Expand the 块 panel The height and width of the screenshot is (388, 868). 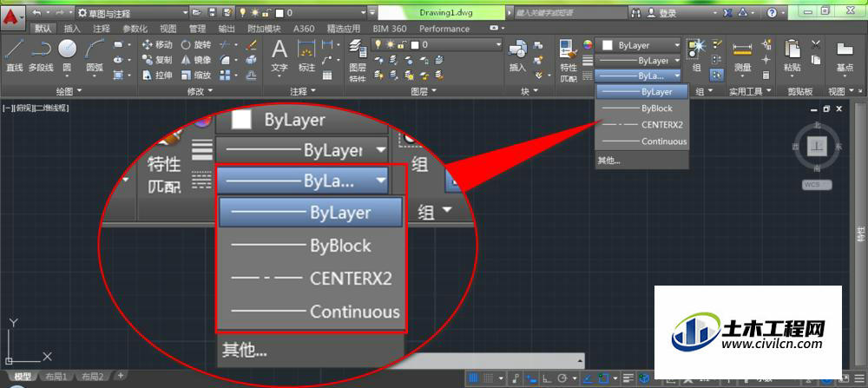click(529, 91)
